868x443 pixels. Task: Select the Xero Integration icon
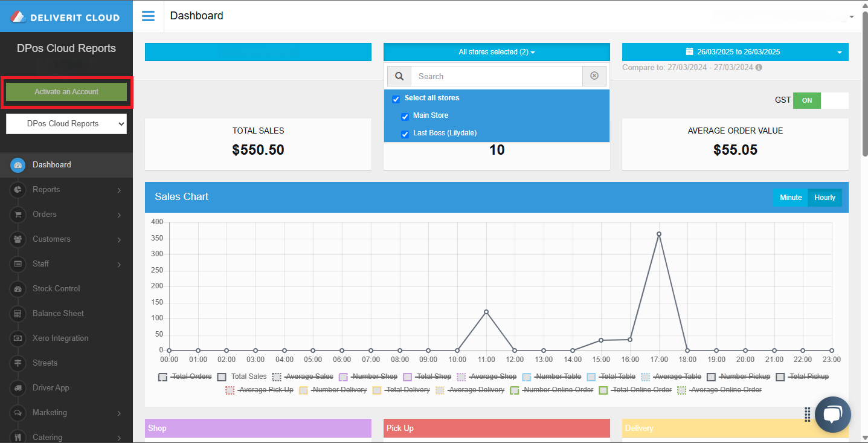18,338
